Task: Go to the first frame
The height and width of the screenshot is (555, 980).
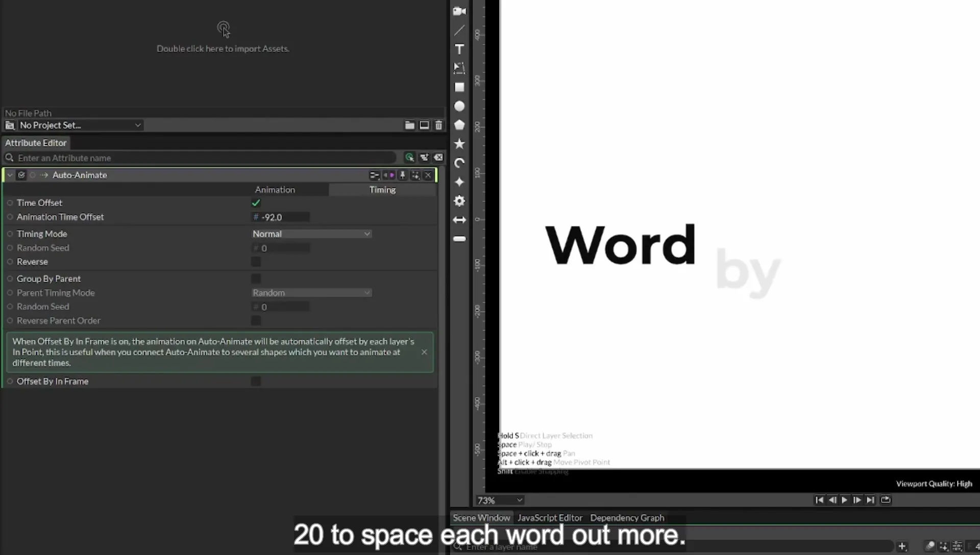Action: coord(819,500)
